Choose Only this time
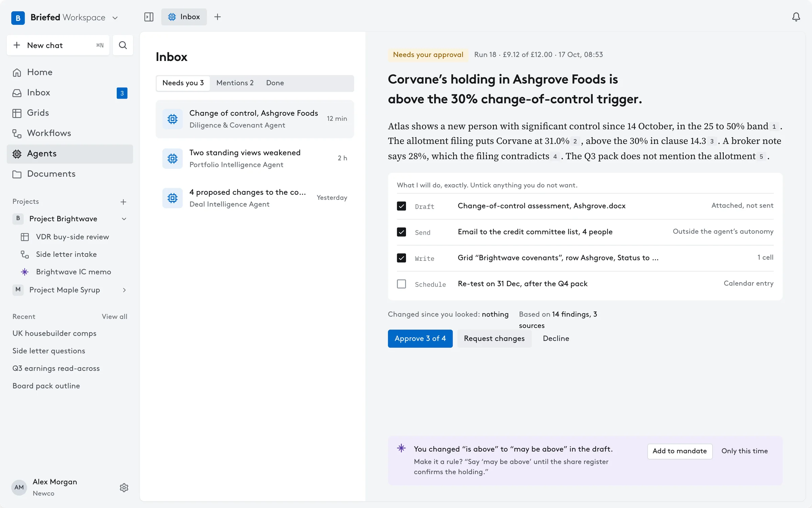The width and height of the screenshot is (812, 508). [x=744, y=451]
